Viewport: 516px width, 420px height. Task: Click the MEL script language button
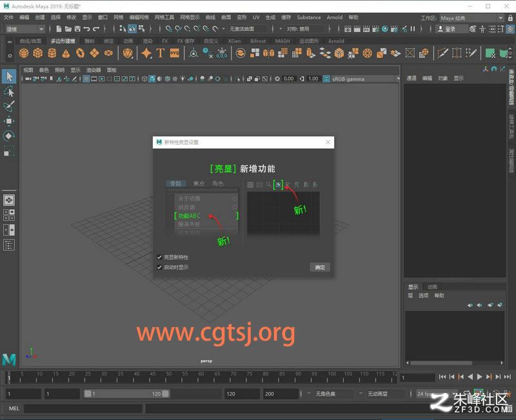click(14, 408)
